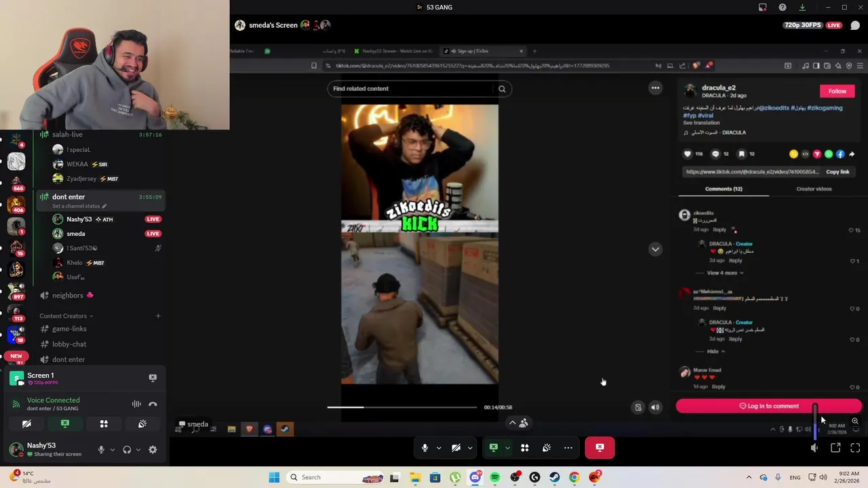Select salah-live voice channel
868x488 pixels.
pos(67,134)
